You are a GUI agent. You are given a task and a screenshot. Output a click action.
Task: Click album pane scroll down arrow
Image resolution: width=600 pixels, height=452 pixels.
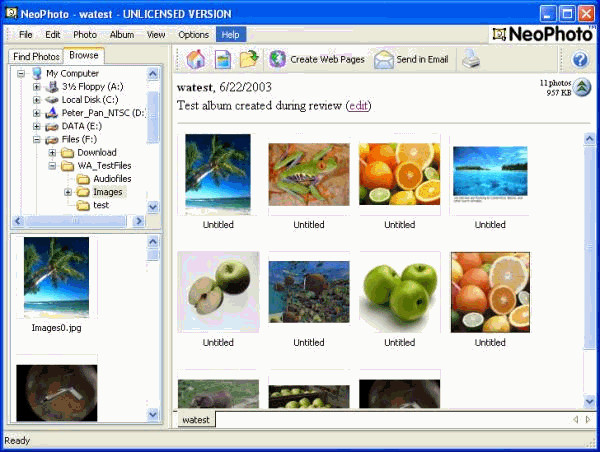pyautogui.click(x=589, y=401)
